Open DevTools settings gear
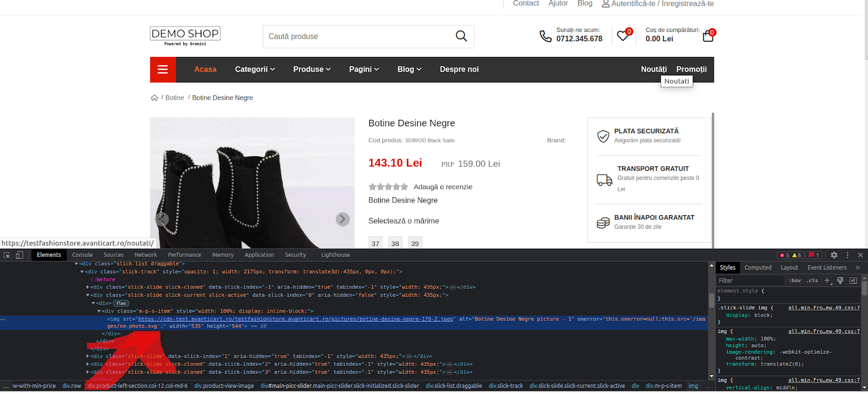868x394 pixels. pyautogui.click(x=834, y=255)
